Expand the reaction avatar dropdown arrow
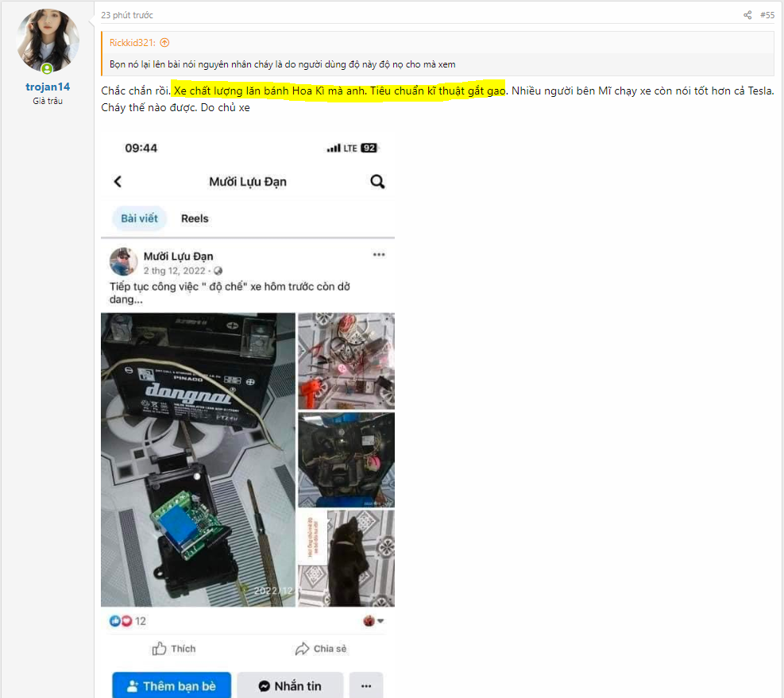This screenshot has height=698, width=784. [x=380, y=621]
